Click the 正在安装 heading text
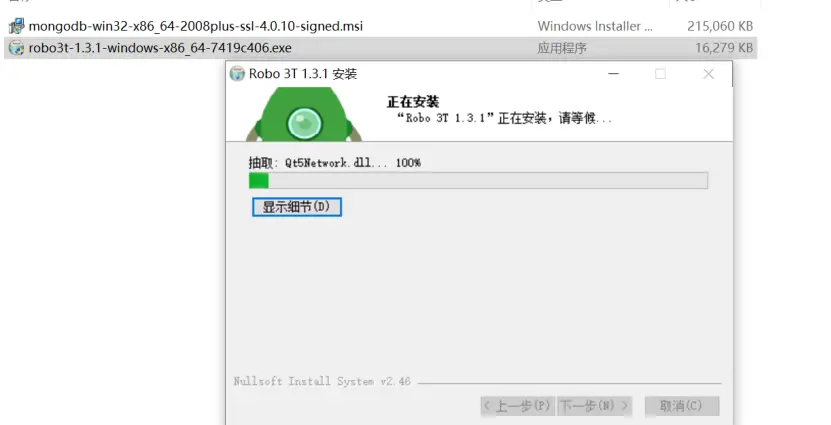This screenshot has width=831, height=425. click(413, 102)
